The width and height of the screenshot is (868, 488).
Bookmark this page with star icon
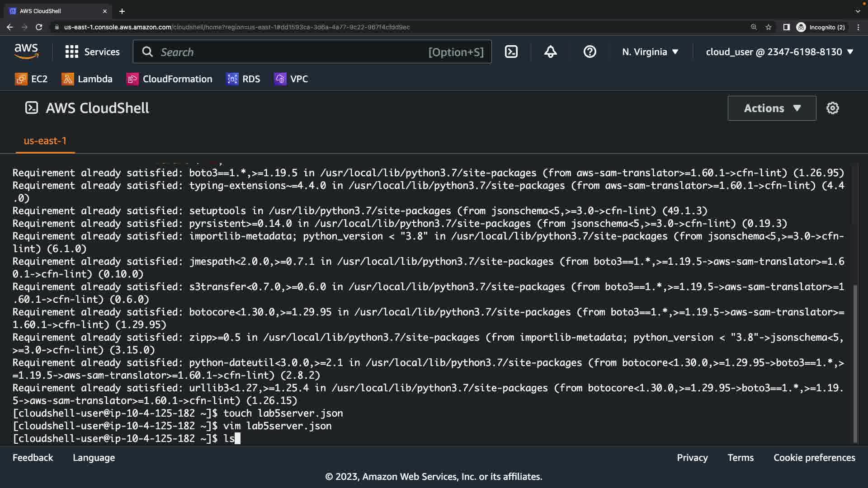pyautogui.click(x=769, y=27)
